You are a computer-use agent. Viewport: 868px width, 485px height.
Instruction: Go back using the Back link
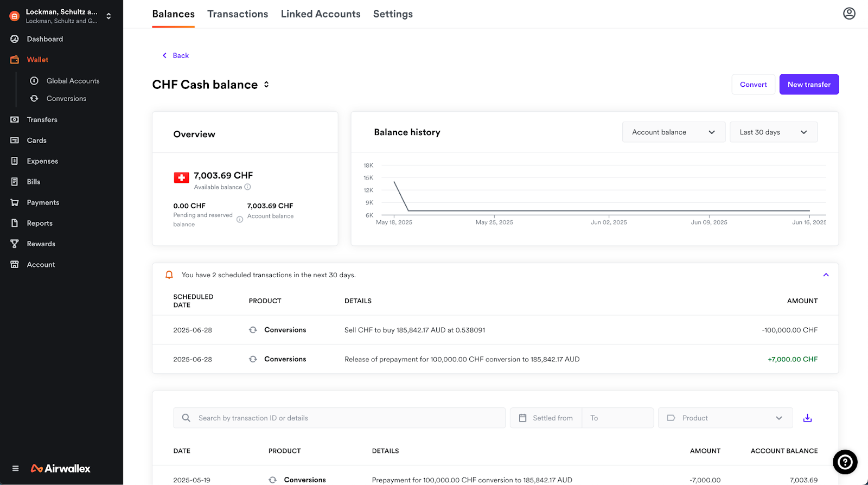click(176, 55)
